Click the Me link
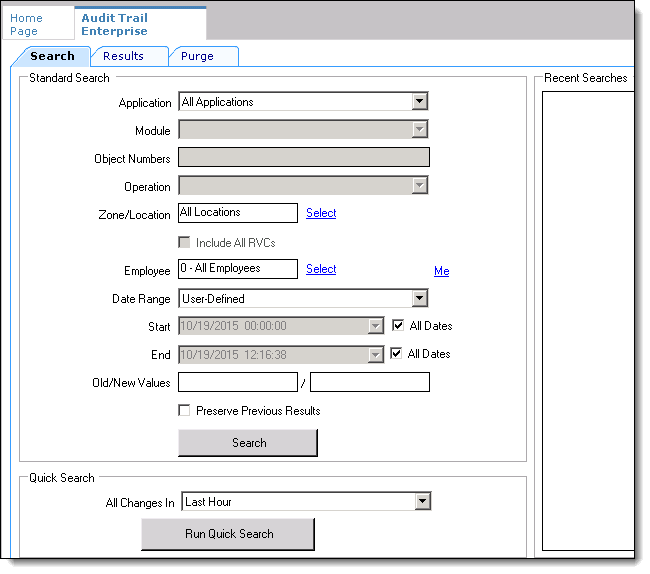Screen dimensions: 650x574 tap(441, 271)
